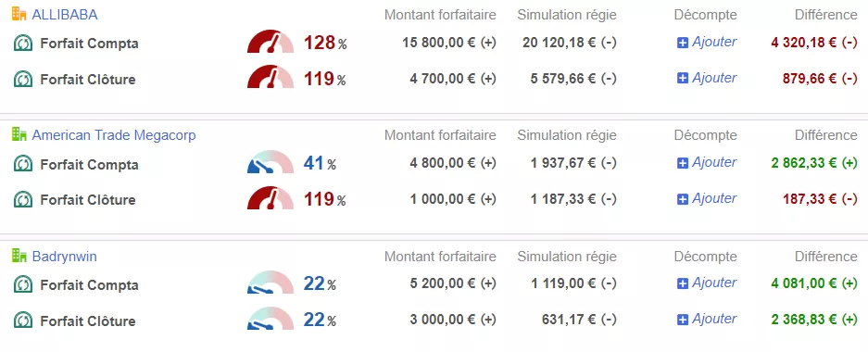Screen dimensions: 868x352
Task: Select Badrynwin Forfait Compta row label
Action: coord(89,285)
